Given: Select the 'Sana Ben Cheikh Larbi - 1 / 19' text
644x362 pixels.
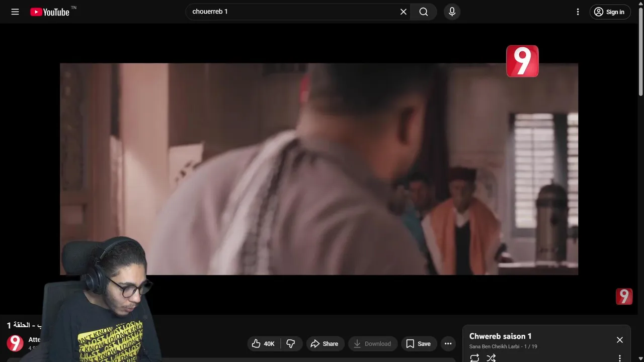Looking at the screenshot, I should click(x=503, y=346).
